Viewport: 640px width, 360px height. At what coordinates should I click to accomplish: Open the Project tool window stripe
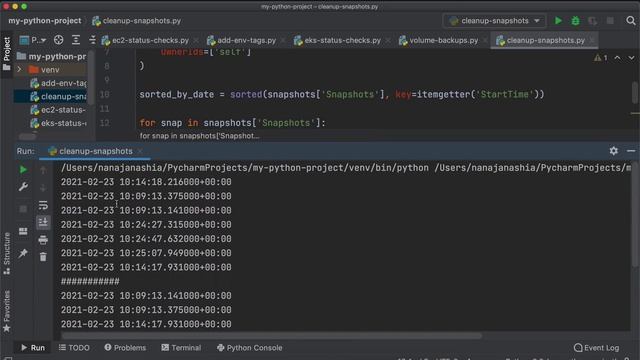(x=7, y=53)
